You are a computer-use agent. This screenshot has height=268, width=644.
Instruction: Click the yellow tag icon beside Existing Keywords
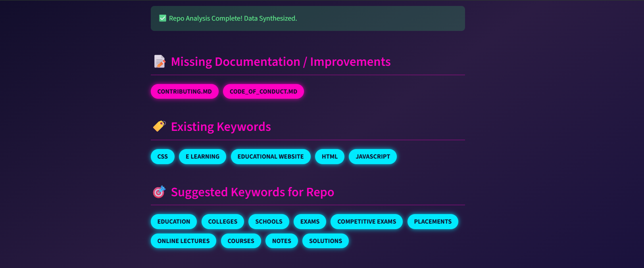point(159,126)
